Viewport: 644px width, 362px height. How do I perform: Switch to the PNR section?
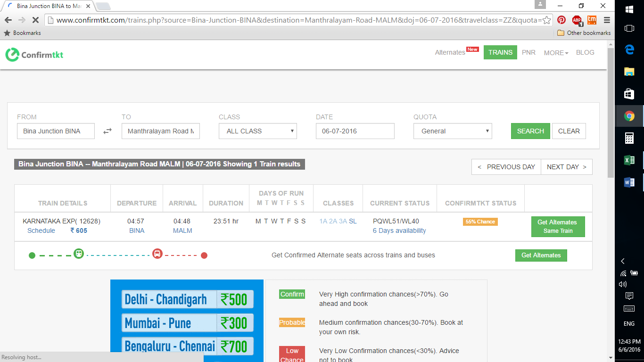click(x=528, y=52)
